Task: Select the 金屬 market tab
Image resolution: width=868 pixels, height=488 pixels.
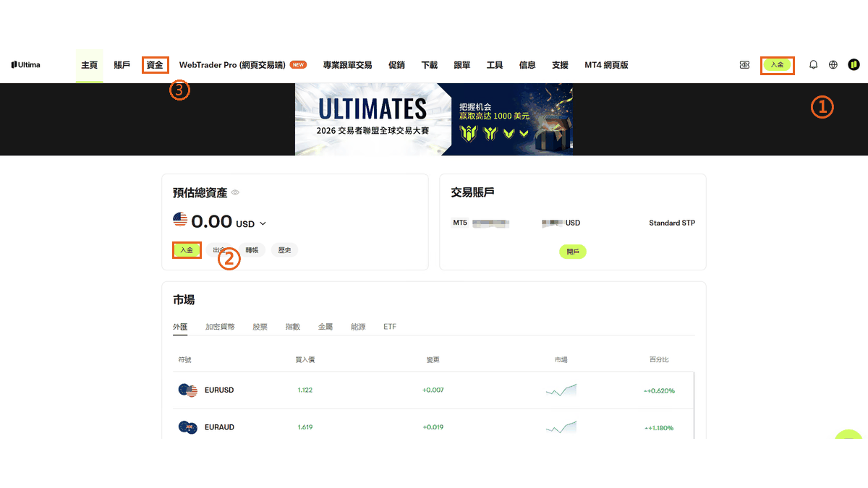Action: 325,327
